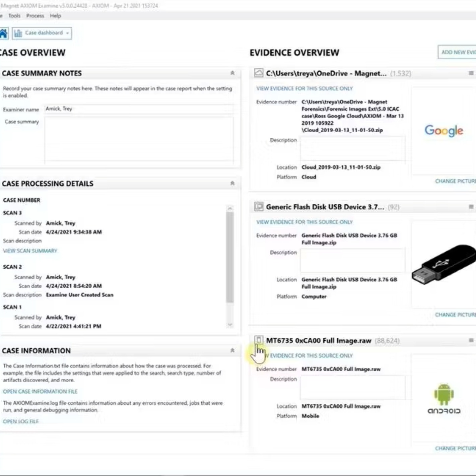
Task: Click the SCAN 3 heading
Action: (12, 213)
